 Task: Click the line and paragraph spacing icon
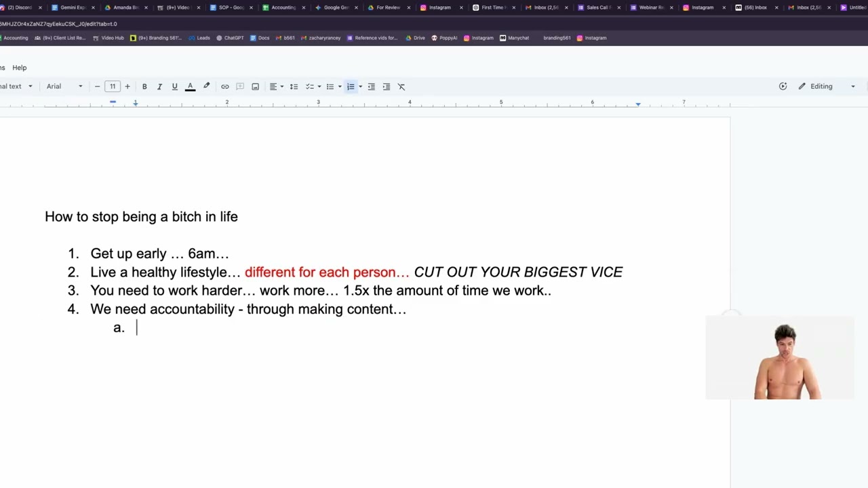coord(294,86)
